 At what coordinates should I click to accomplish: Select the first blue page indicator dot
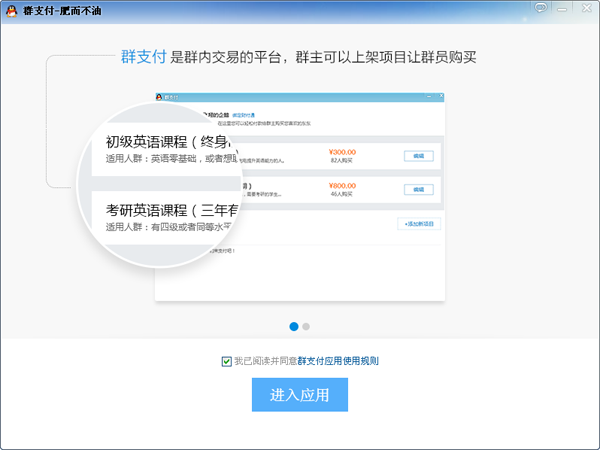point(294,326)
